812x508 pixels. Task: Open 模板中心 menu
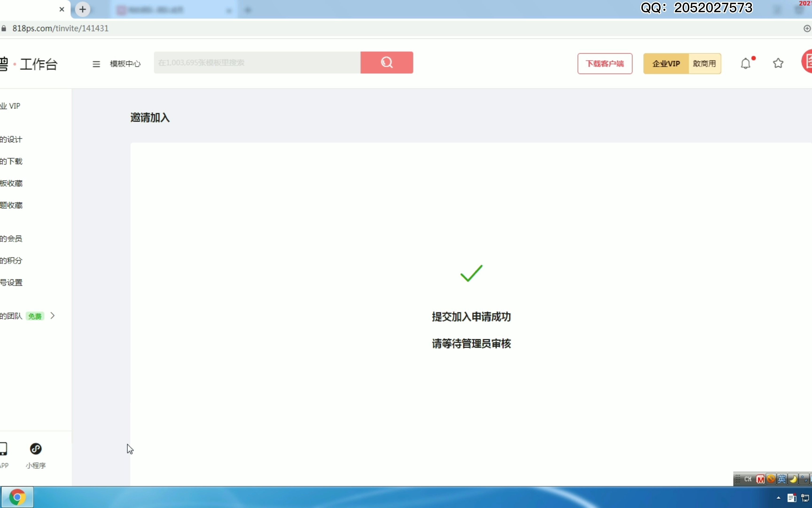click(125, 64)
